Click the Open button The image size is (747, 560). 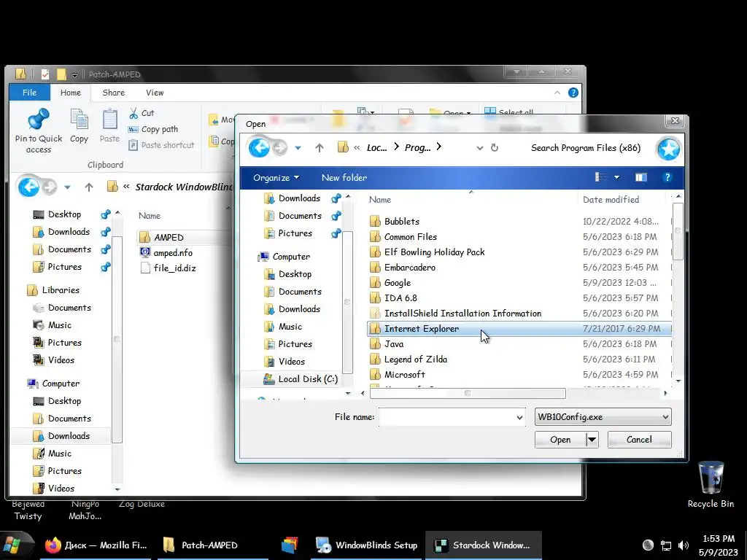click(560, 440)
